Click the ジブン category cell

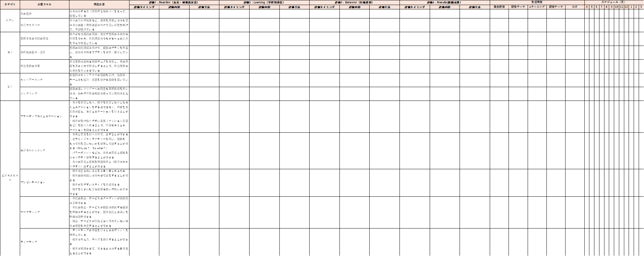10,20
